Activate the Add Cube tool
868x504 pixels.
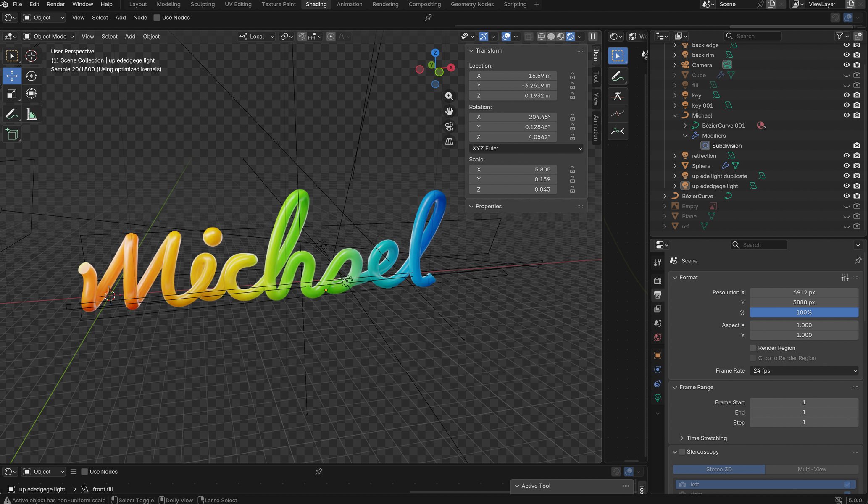(x=12, y=134)
